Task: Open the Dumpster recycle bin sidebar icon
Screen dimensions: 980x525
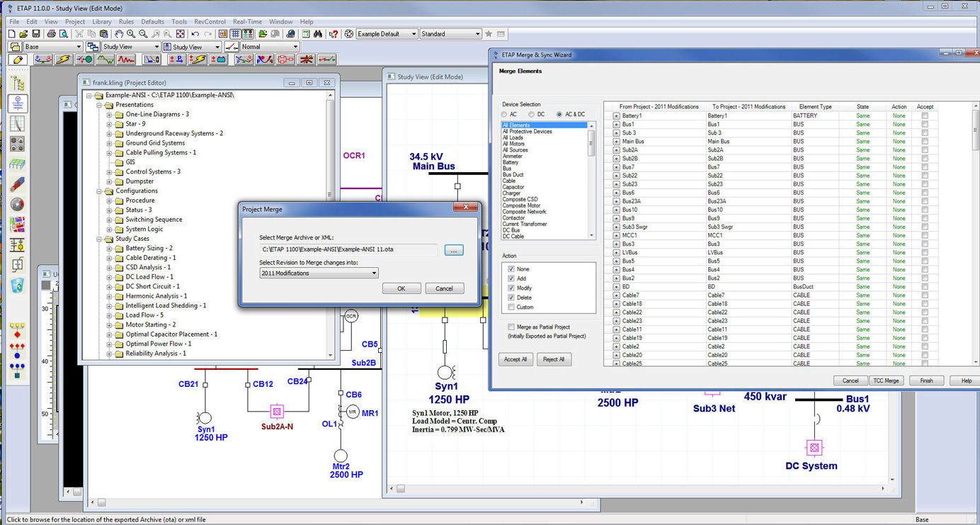Action: click(18, 286)
